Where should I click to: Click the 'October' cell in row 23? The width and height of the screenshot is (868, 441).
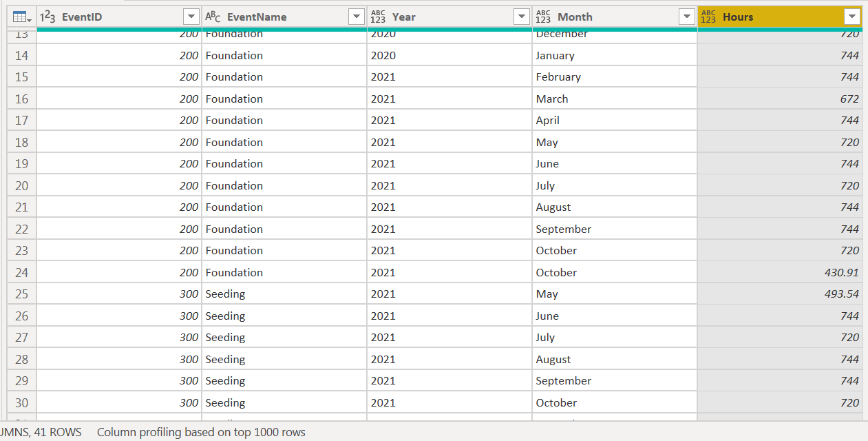615,251
